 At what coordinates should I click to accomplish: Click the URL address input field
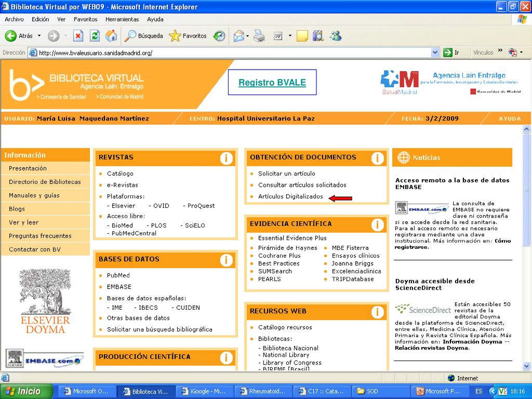[231, 52]
